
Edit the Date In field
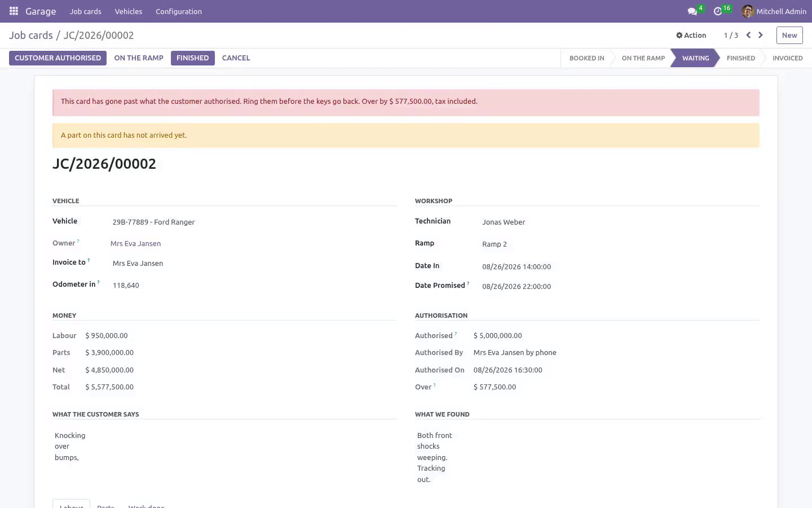pyautogui.click(x=619, y=267)
